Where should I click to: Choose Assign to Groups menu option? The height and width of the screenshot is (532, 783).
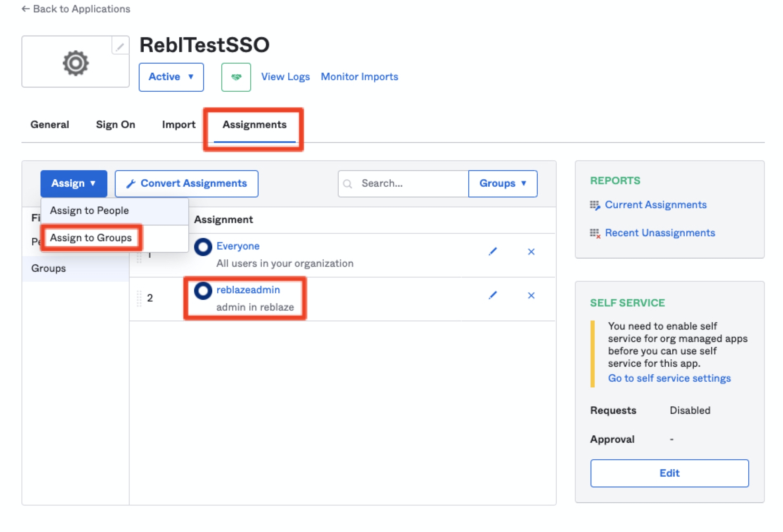[91, 238]
